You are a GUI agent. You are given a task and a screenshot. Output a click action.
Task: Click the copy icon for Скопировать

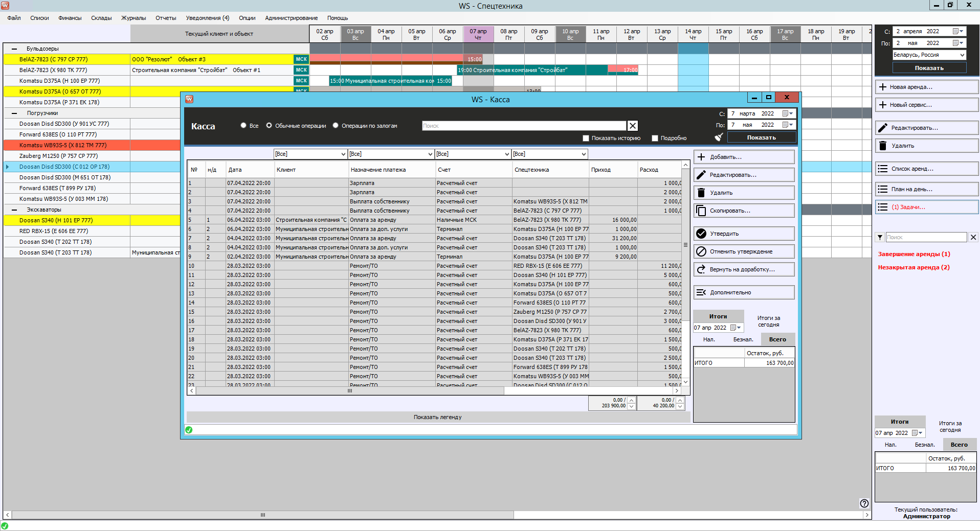(x=701, y=211)
